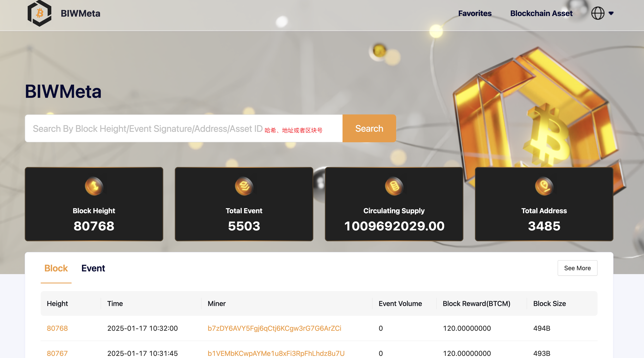
Task: Click the See More button
Action: click(x=577, y=268)
